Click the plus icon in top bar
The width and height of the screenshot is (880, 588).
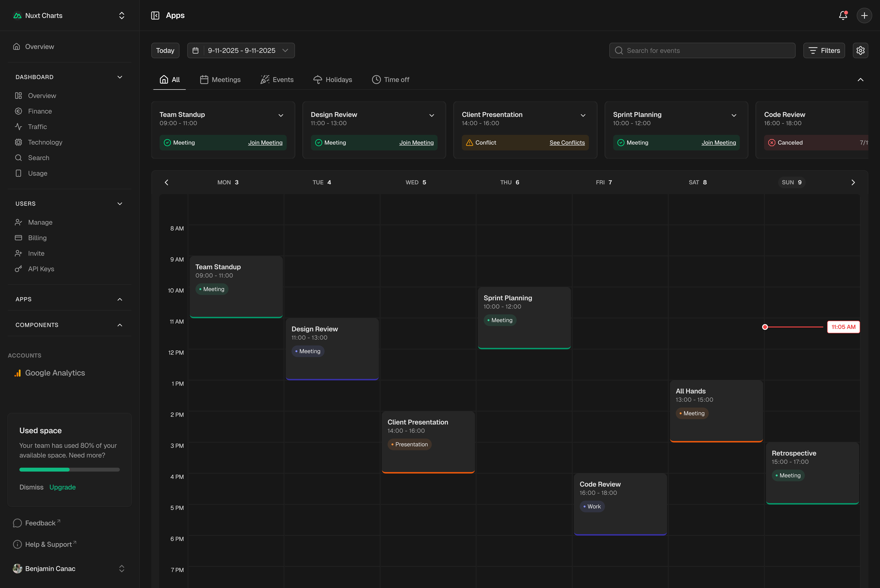point(864,15)
